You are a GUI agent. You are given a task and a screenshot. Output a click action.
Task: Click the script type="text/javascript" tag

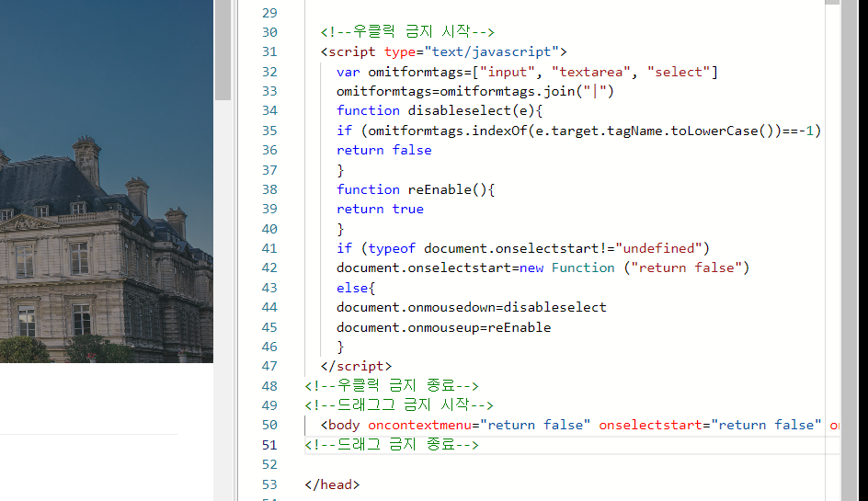443,51
